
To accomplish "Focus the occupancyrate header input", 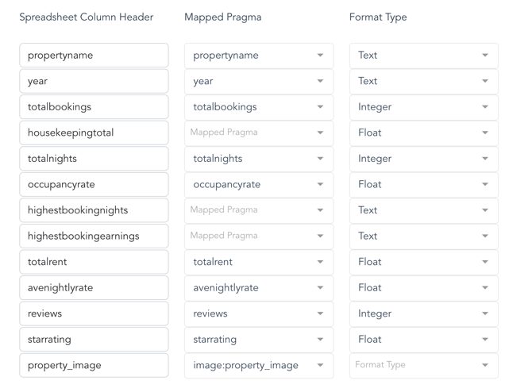I will [94, 184].
